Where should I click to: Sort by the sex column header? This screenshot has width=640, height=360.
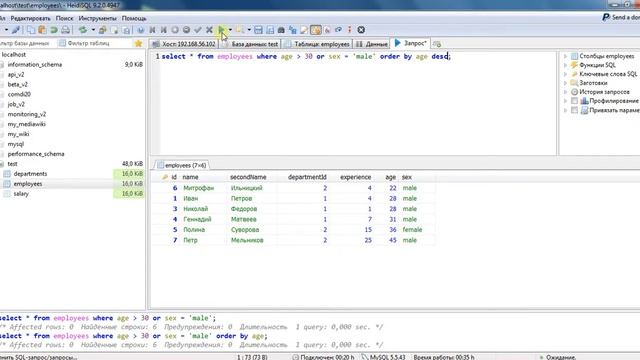[x=407, y=177]
